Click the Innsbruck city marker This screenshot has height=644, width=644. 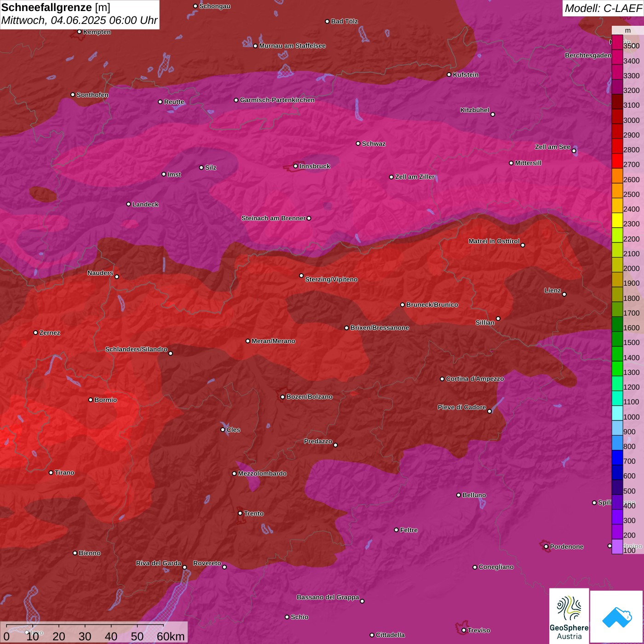point(296,166)
